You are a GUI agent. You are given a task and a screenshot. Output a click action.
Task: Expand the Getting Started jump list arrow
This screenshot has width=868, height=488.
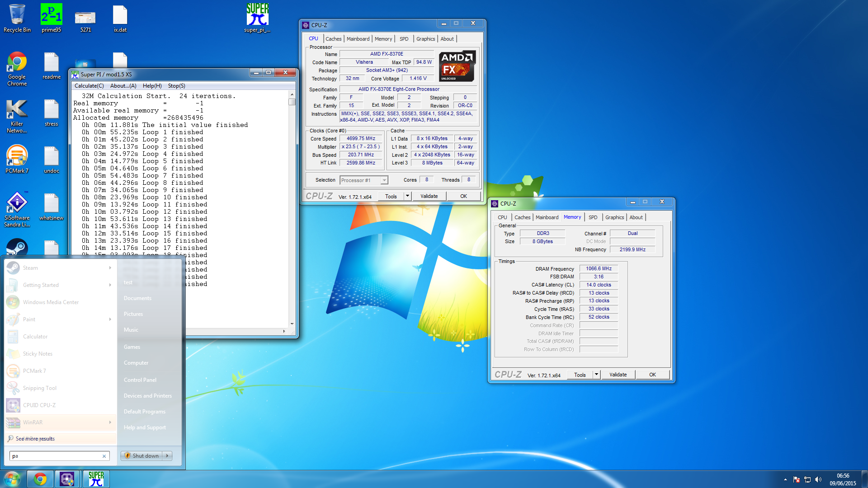(110, 285)
